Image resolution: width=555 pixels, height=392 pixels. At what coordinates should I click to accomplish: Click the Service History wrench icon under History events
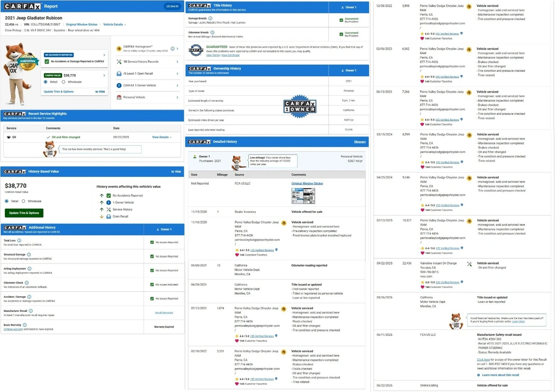(108, 210)
